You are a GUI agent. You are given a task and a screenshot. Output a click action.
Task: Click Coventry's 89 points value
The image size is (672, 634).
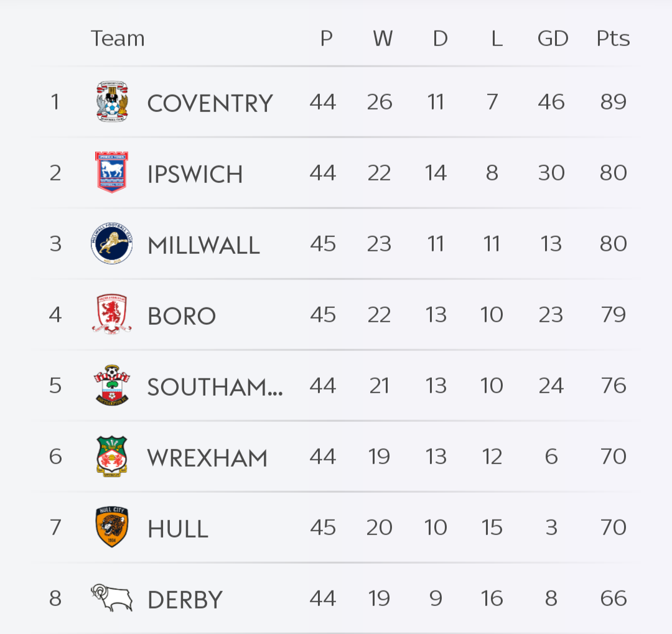point(613,101)
